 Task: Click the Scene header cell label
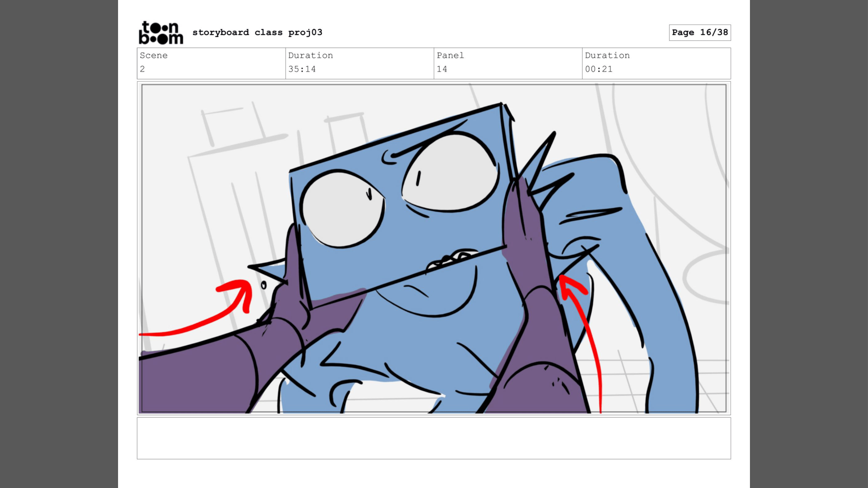pos(154,56)
